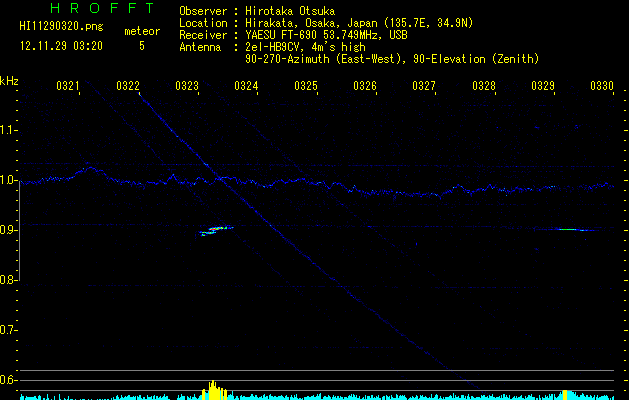
Task: Click the yellow bar at bottom near 0329
Action: tap(565, 394)
